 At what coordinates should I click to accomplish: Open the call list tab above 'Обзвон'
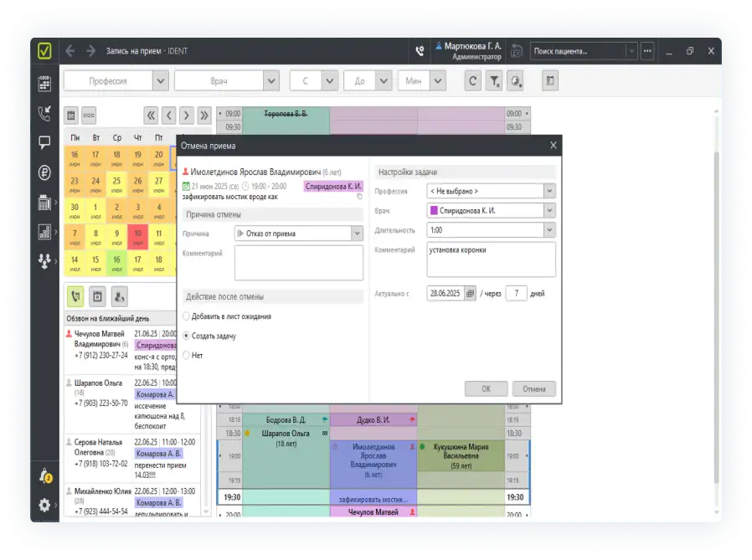point(76,295)
